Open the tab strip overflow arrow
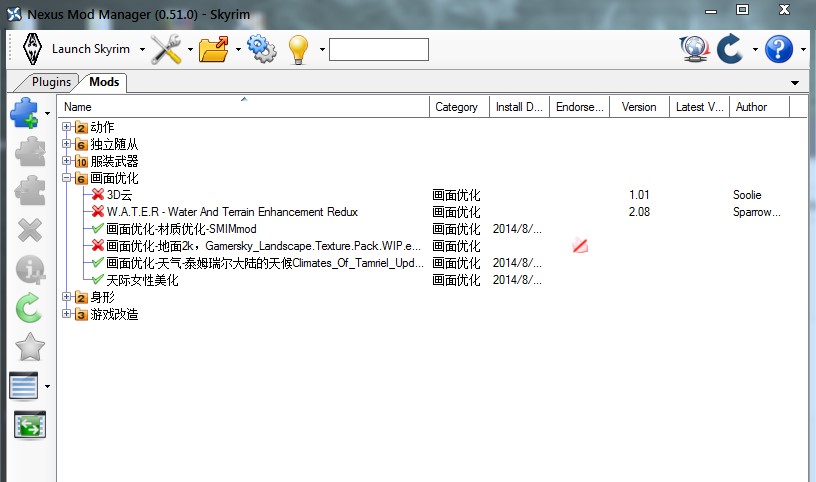This screenshot has width=816, height=482. coord(795,83)
